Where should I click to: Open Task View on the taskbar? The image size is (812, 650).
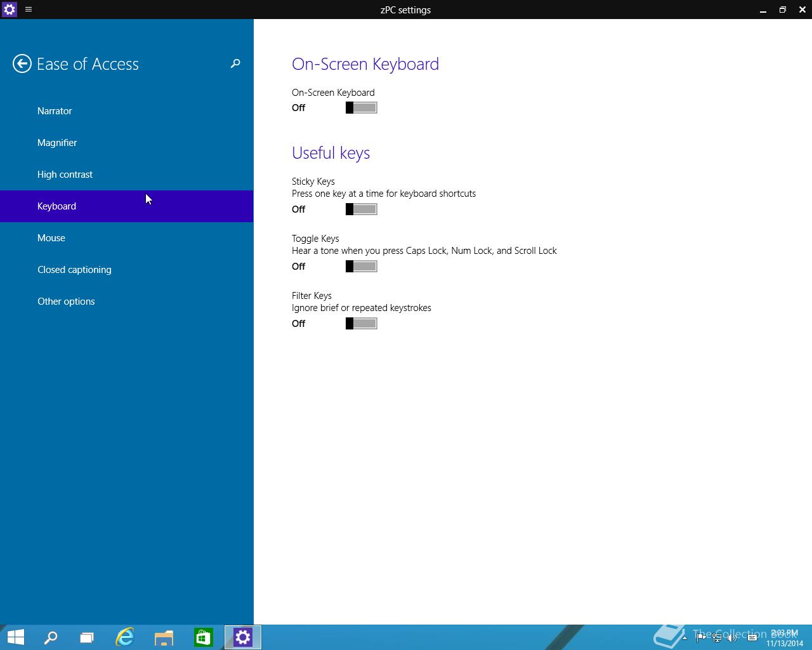pos(87,637)
